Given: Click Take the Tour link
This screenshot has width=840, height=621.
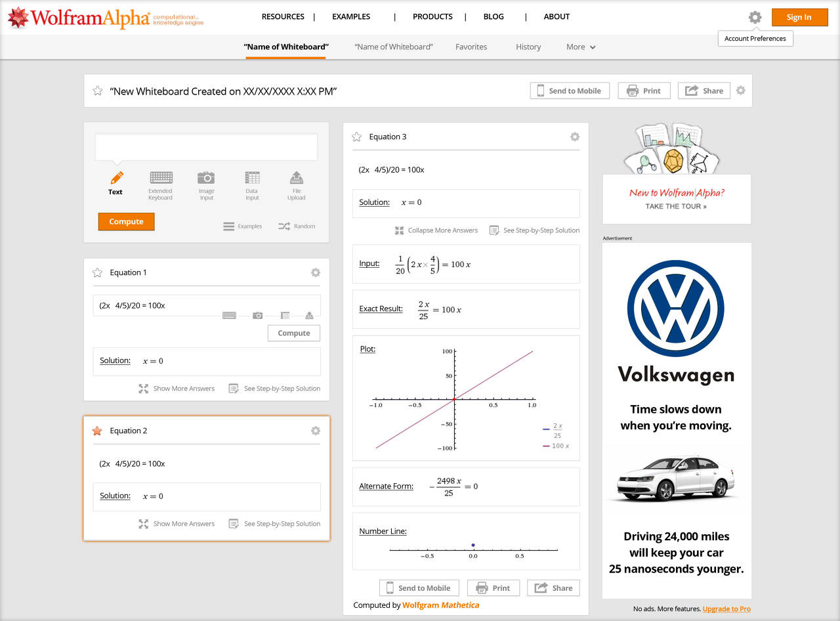Looking at the screenshot, I should click(676, 206).
